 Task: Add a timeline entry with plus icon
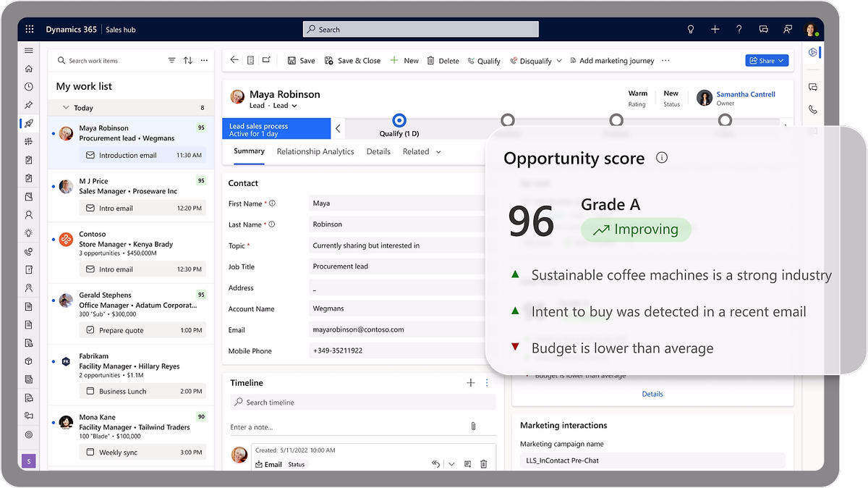pos(470,383)
